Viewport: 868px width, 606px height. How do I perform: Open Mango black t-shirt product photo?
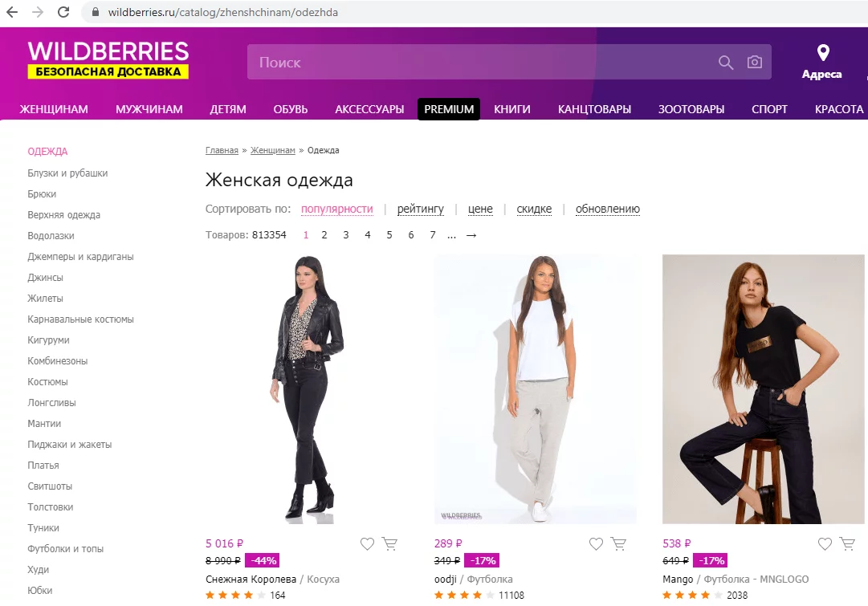coord(764,389)
